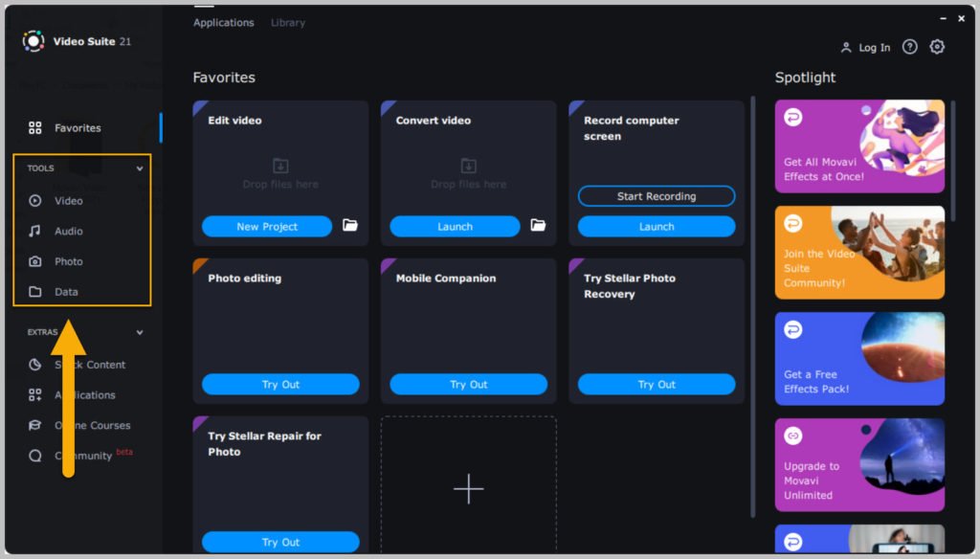Image resolution: width=980 pixels, height=559 pixels.
Task: Try Out Stellar Repair for Photo
Action: click(x=280, y=542)
